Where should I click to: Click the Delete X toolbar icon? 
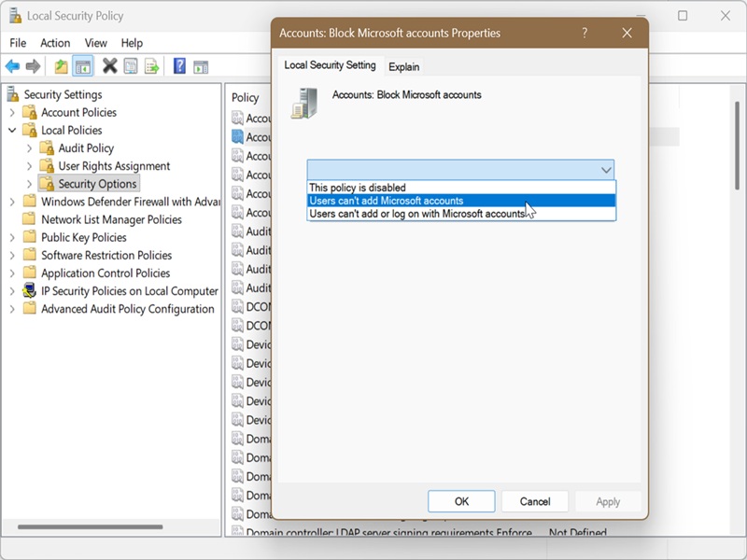coord(109,66)
